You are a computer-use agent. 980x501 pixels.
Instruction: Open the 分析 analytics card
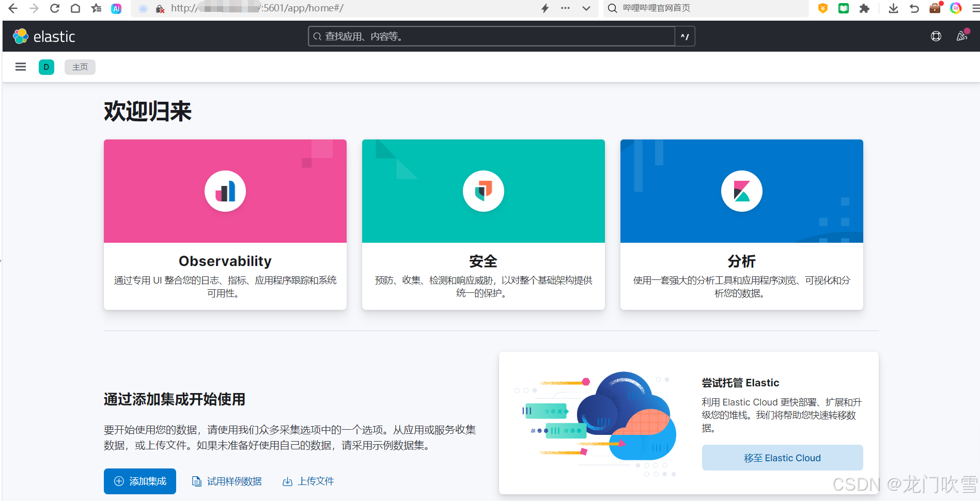pos(742,225)
